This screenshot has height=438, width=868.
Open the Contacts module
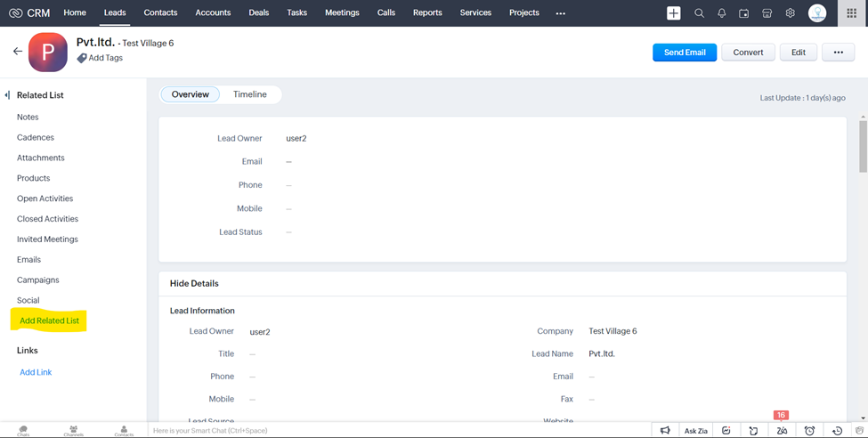point(160,12)
